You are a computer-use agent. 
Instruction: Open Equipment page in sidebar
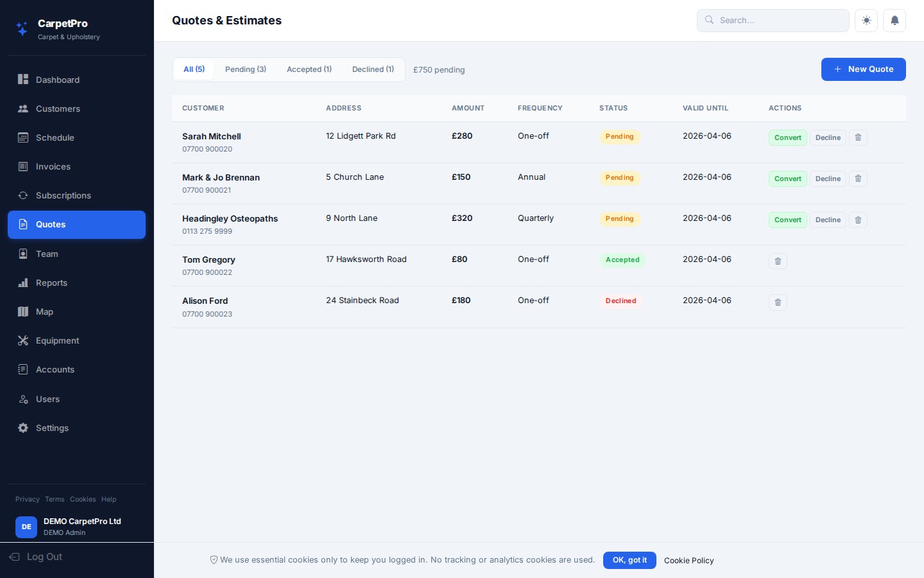[x=57, y=340]
